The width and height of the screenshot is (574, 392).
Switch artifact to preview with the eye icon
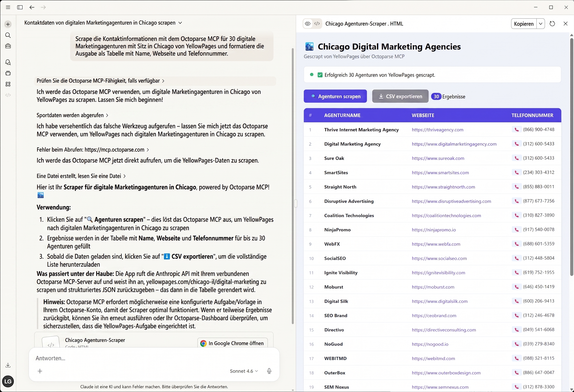308,24
